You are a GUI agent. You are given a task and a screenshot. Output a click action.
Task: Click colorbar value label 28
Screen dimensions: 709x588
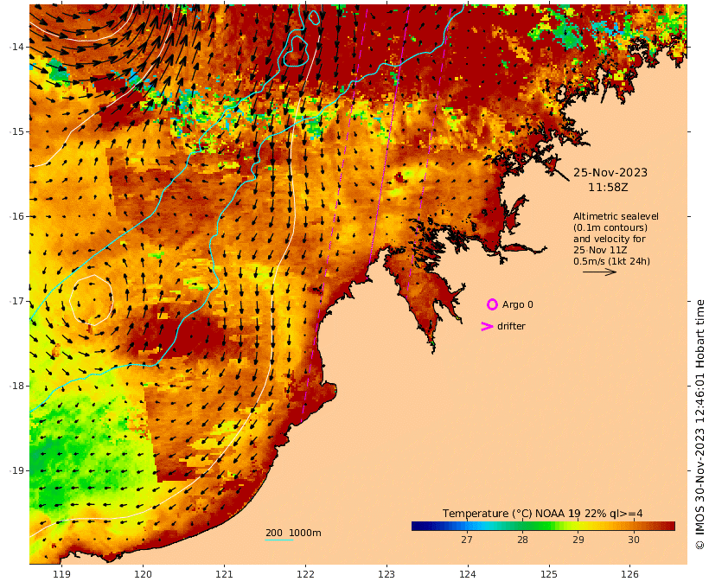click(x=523, y=540)
